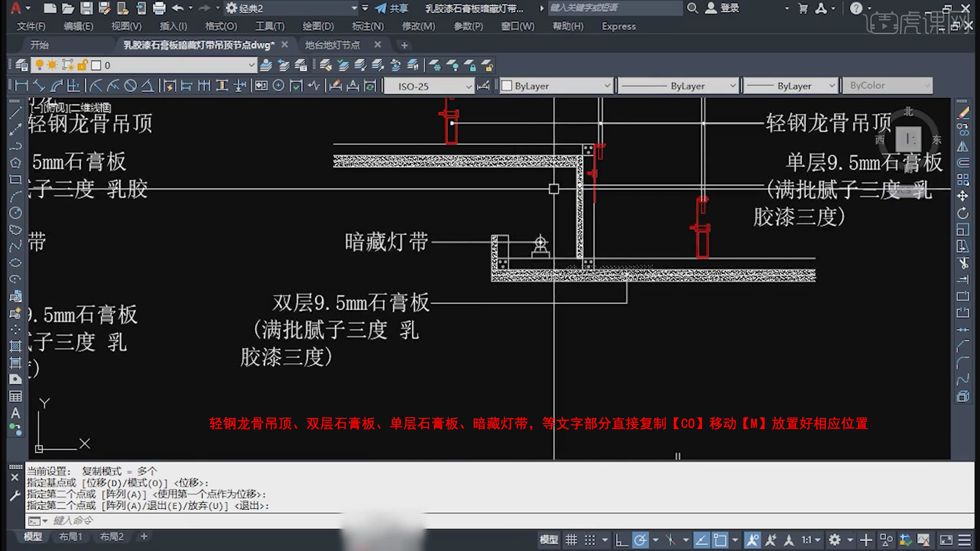Switch to the 地台地灯节点 drawing tab

tap(332, 45)
